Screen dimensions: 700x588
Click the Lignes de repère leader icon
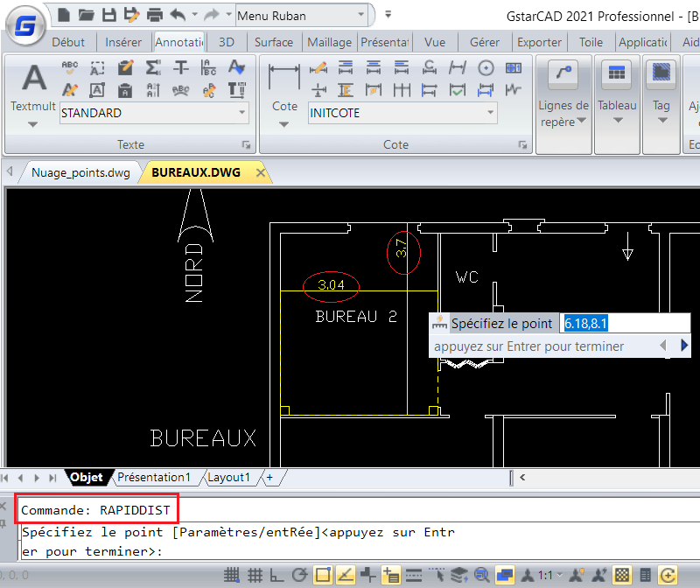click(x=563, y=74)
